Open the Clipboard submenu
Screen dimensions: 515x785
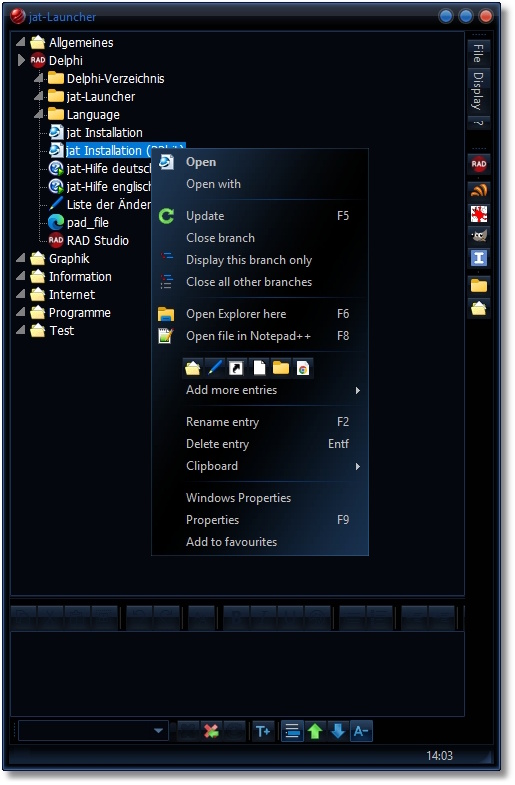pyautogui.click(x=260, y=466)
